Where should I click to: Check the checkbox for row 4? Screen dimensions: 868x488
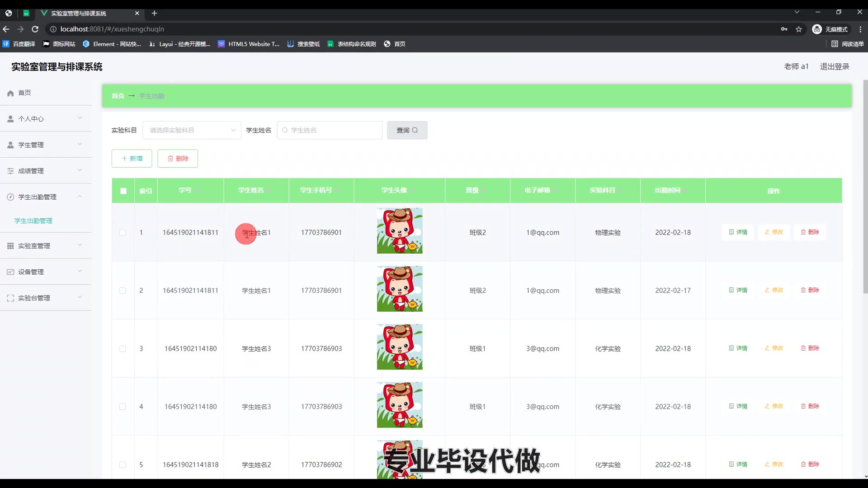click(x=123, y=407)
